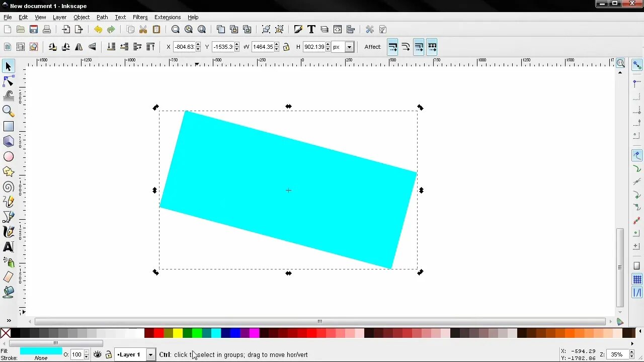Toggle move gradients affect button

[419, 47]
